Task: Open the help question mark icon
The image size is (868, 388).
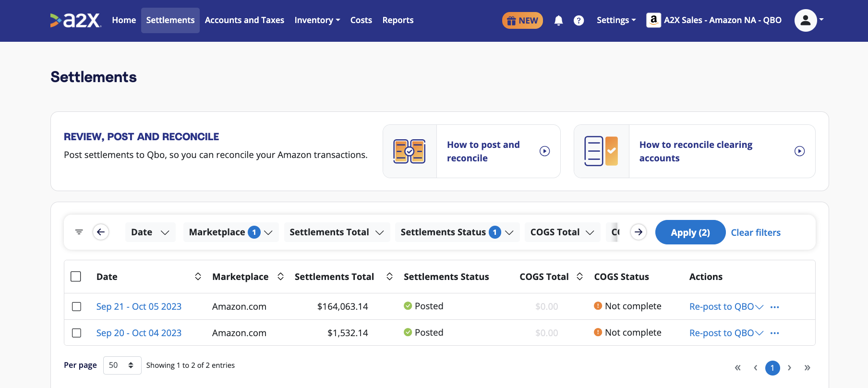Action: [579, 21]
